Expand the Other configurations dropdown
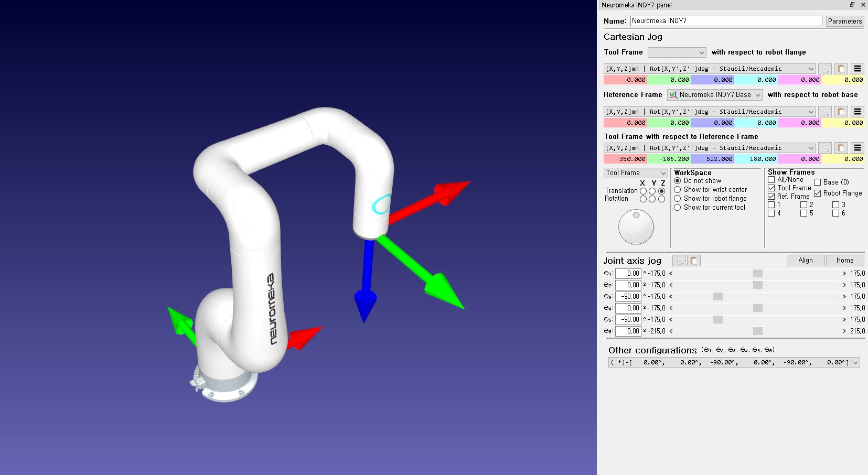Screen dimensions: 868x475 (734, 362)
